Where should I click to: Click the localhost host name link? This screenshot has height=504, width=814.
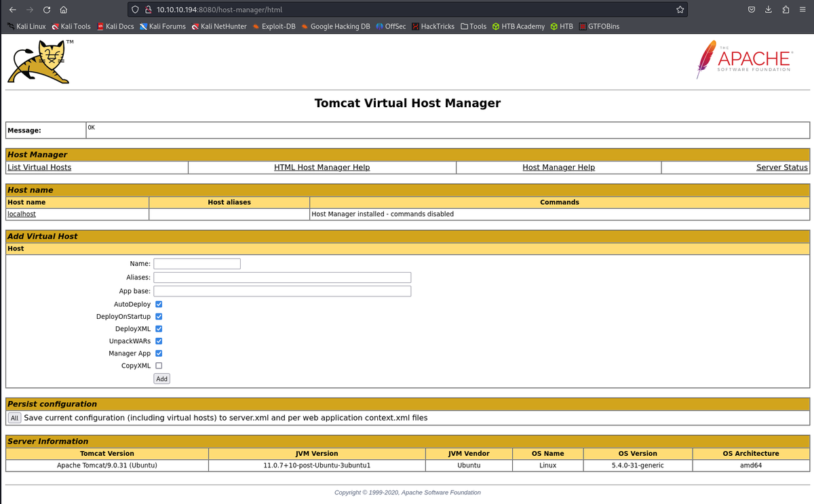(x=22, y=214)
